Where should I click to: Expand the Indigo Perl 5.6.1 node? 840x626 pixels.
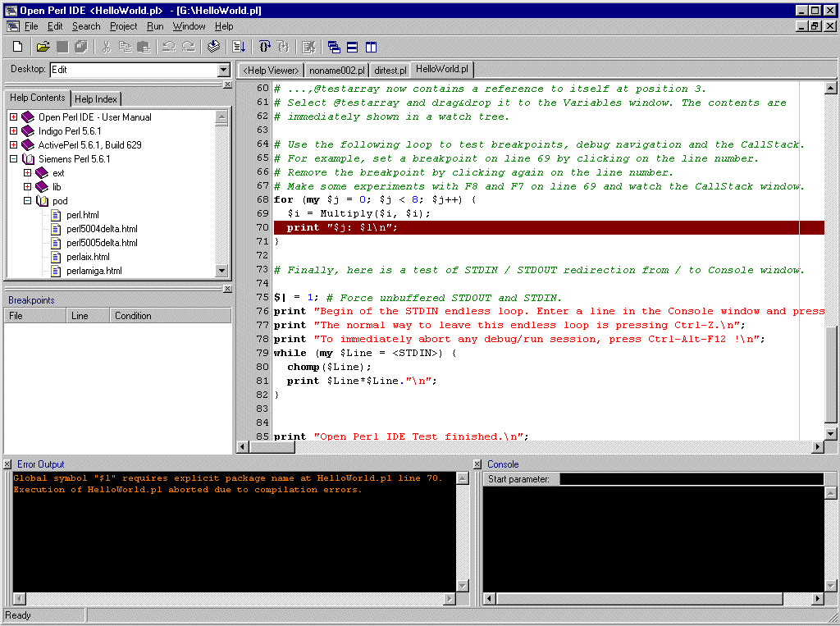click(x=13, y=131)
